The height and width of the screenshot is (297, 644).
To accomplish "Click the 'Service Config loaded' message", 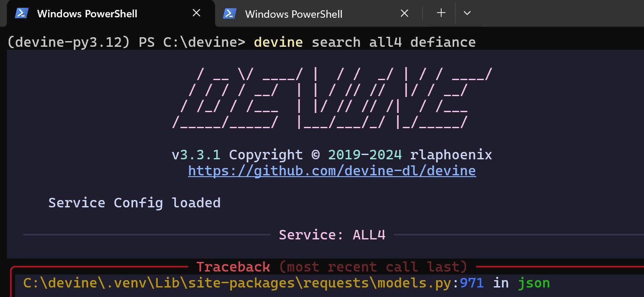I will [x=134, y=203].
